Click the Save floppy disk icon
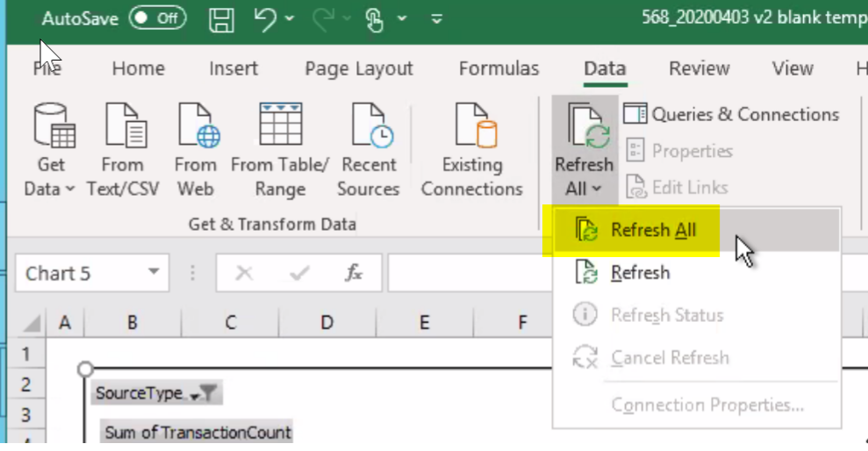This screenshot has width=868, height=451. 221,19
